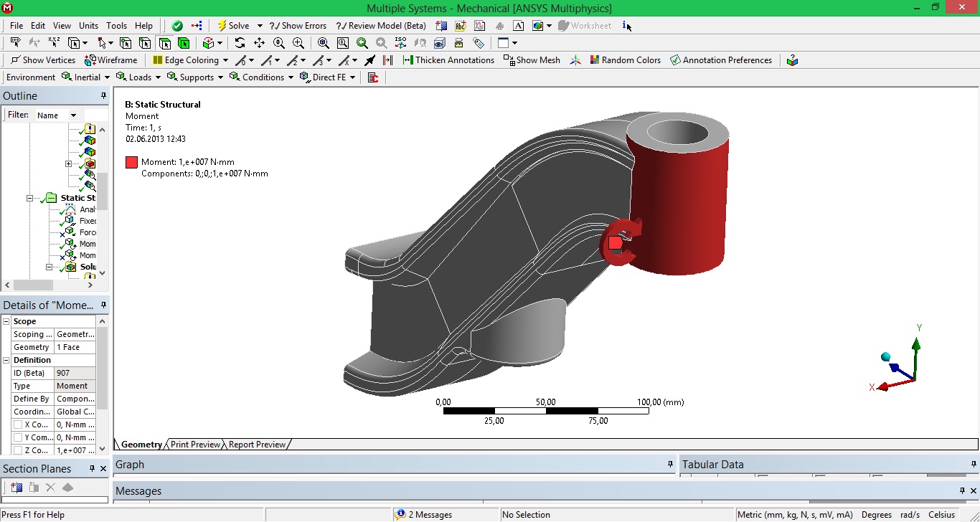Check the X Component checkbox
This screenshot has width=980, height=522.
point(18,424)
